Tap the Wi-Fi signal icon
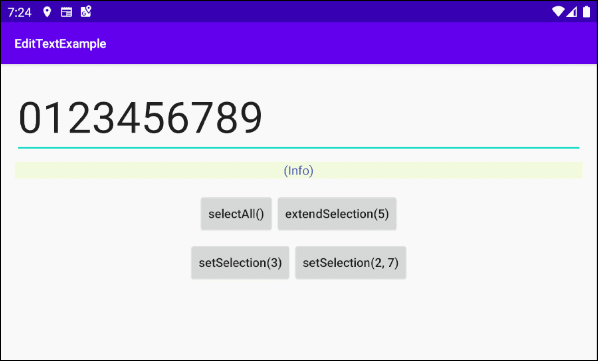The height and width of the screenshot is (361, 598). pyautogui.click(x=558, y=12)
